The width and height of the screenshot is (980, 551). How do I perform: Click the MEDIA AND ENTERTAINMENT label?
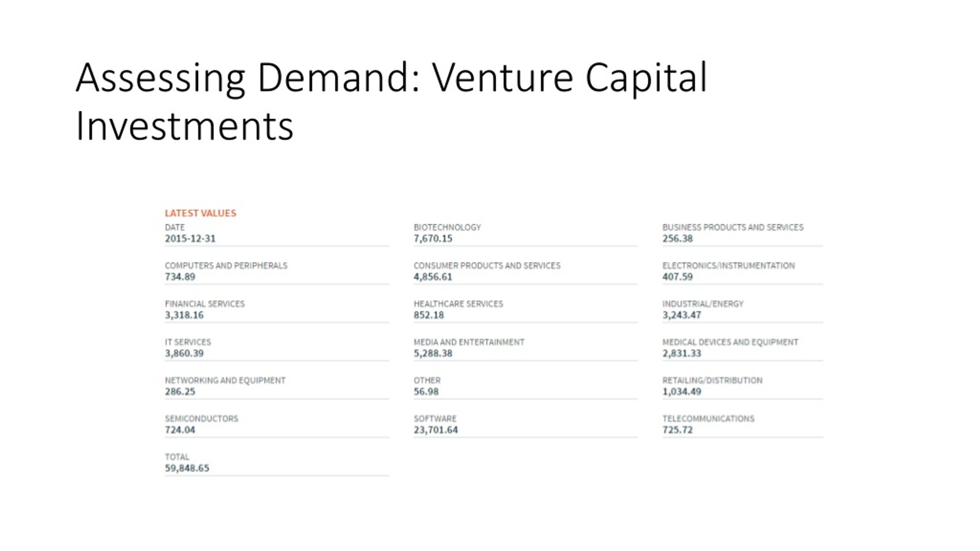pyautogui.click(x=469, y=342)
